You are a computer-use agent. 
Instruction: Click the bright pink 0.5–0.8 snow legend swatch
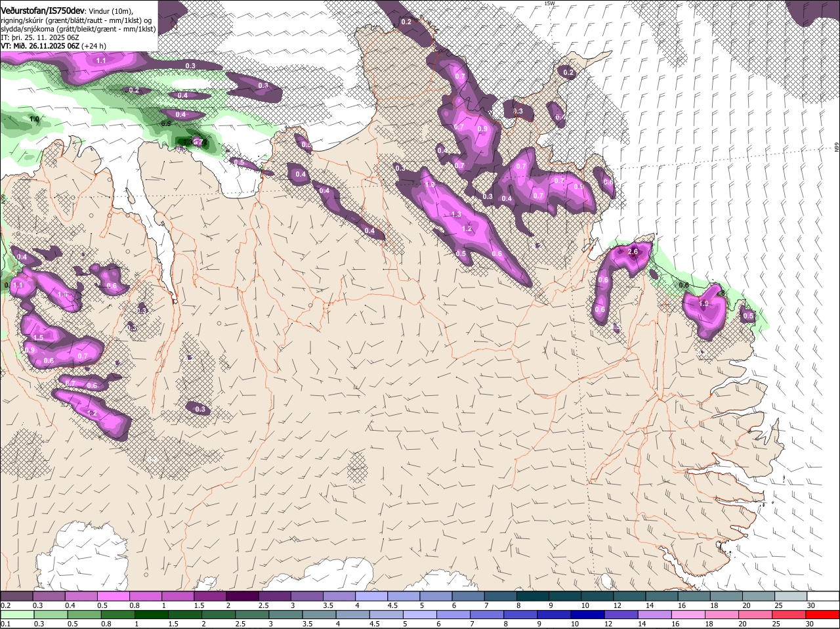(113, 595)
